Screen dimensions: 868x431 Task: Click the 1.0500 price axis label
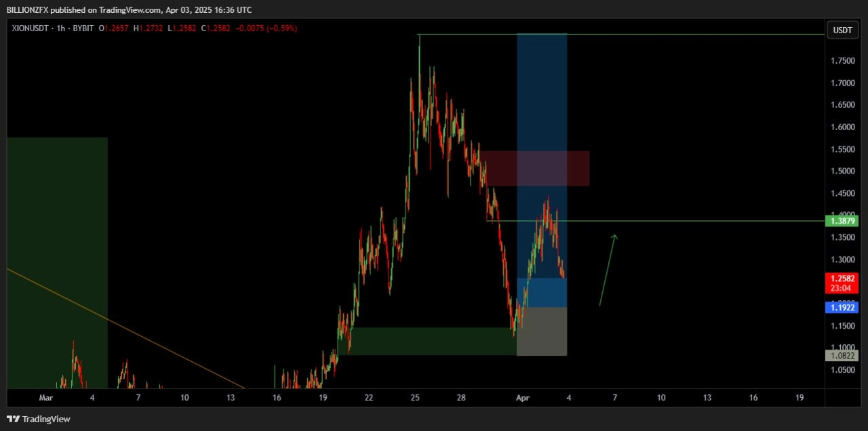[x=842, y=370]
